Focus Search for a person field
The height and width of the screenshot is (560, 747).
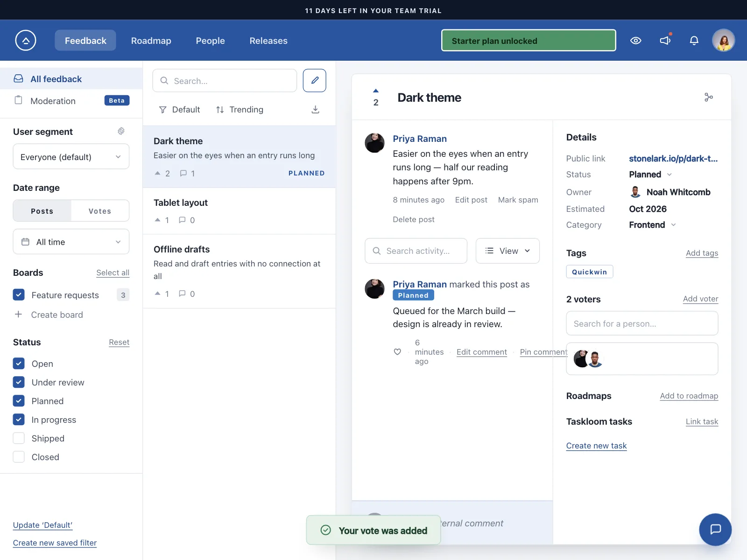642,323
